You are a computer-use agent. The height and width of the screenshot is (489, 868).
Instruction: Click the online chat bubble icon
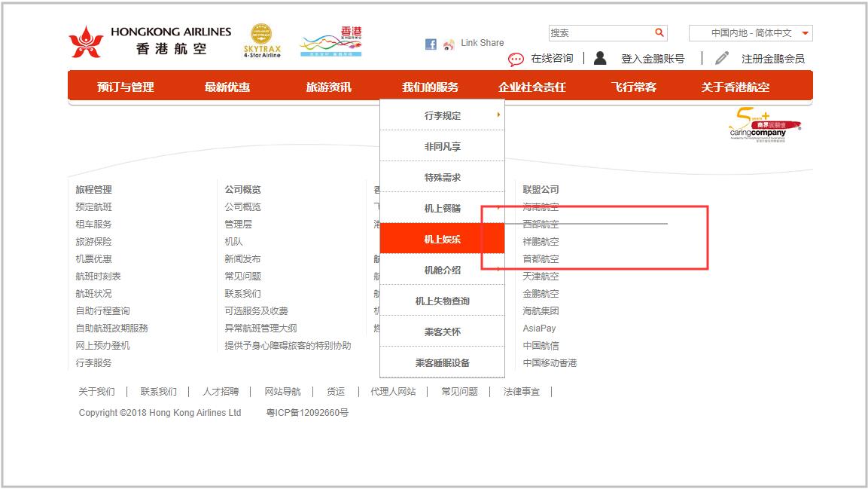[516, 60]
